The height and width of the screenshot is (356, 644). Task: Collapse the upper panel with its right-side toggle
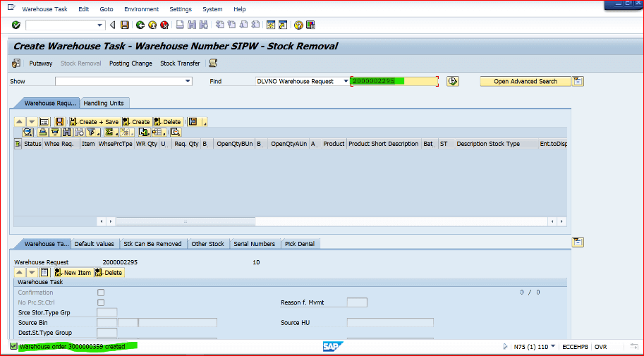[578, 81]
